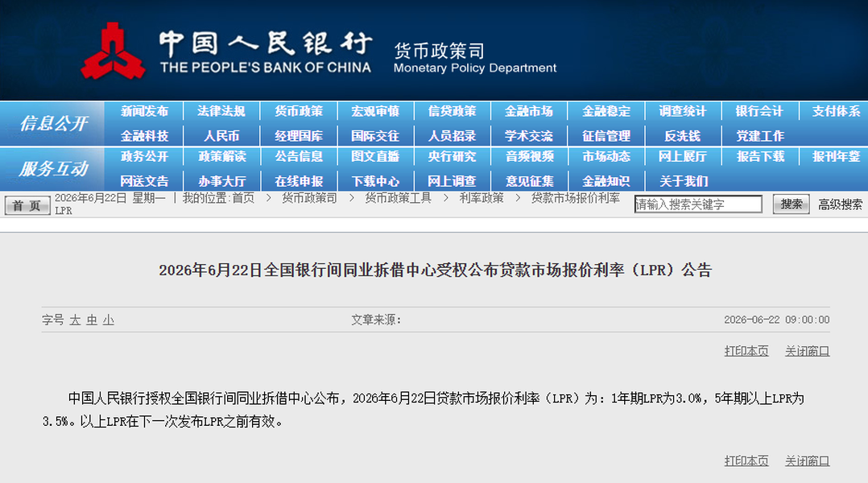The width and height of the screenshot is (868, 483).
Task: Open the 政策解读 menu item
Action: click(x=222, y=157)
